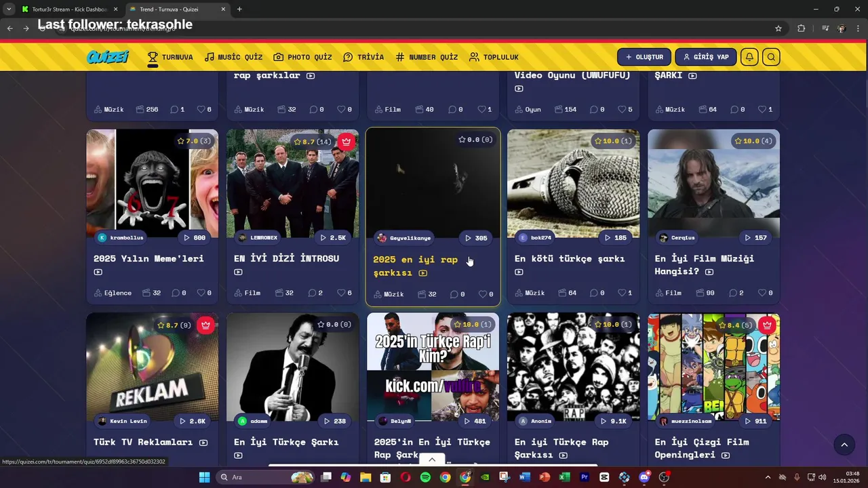
Task: Click the Türk TV Reklamları title
Action: coord(143,442)
